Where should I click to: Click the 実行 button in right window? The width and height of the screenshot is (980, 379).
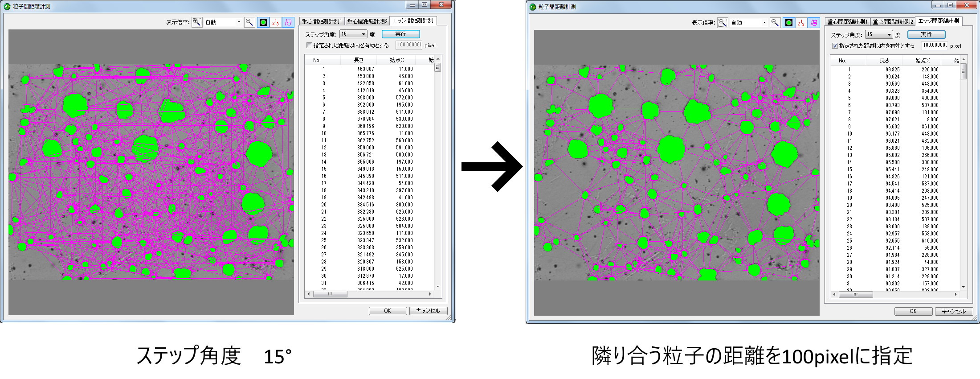pos(927,35)
